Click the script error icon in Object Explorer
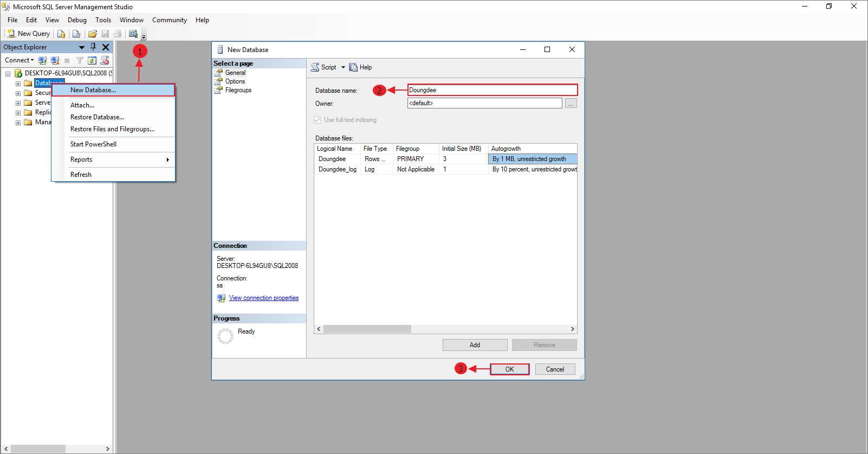 [105, 60]
